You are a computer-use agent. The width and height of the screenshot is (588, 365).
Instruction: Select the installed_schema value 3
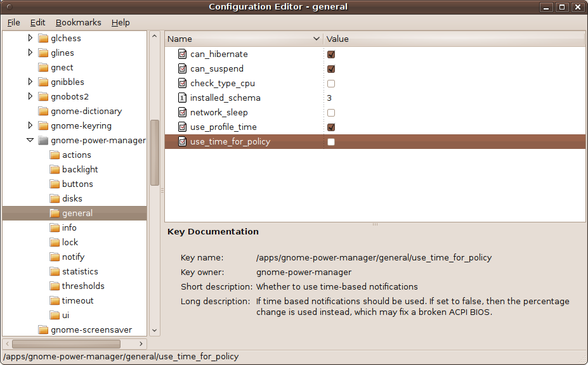329,98
